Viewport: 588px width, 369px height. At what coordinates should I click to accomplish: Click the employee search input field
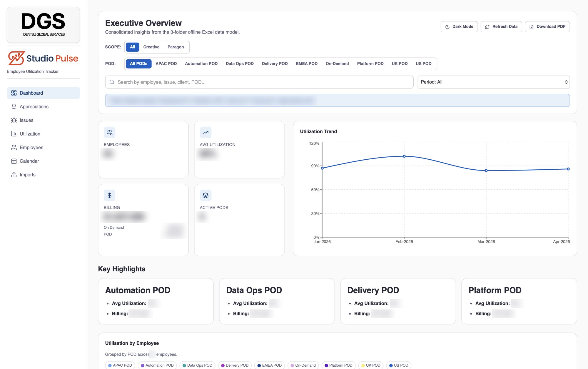[259, 82]
